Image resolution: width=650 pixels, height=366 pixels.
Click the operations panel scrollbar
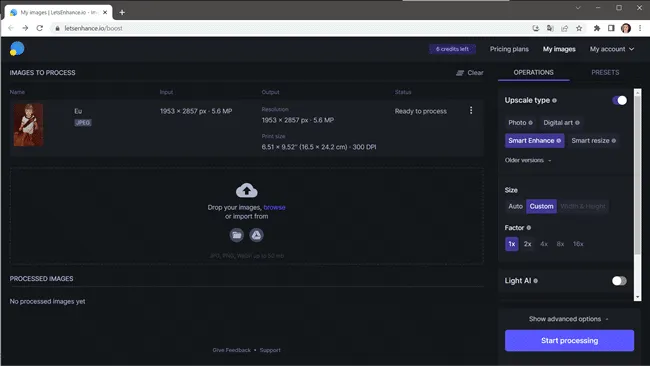coord(638,176)
